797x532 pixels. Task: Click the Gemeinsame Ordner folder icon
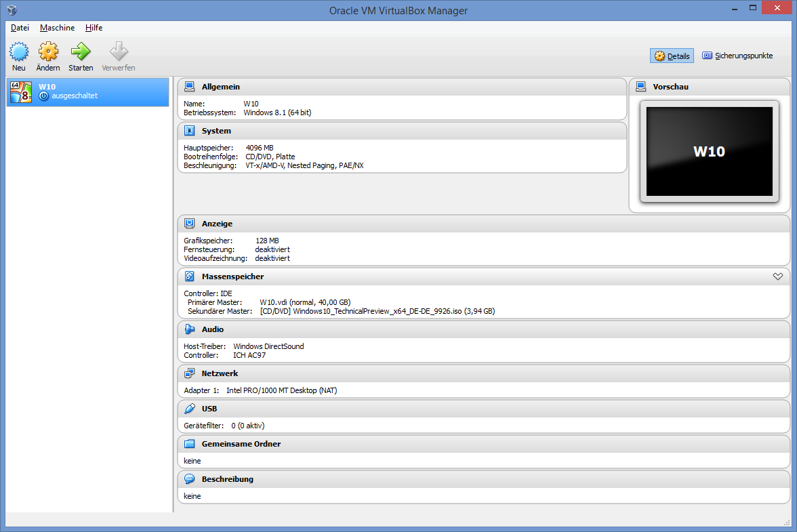pos(190,444)
